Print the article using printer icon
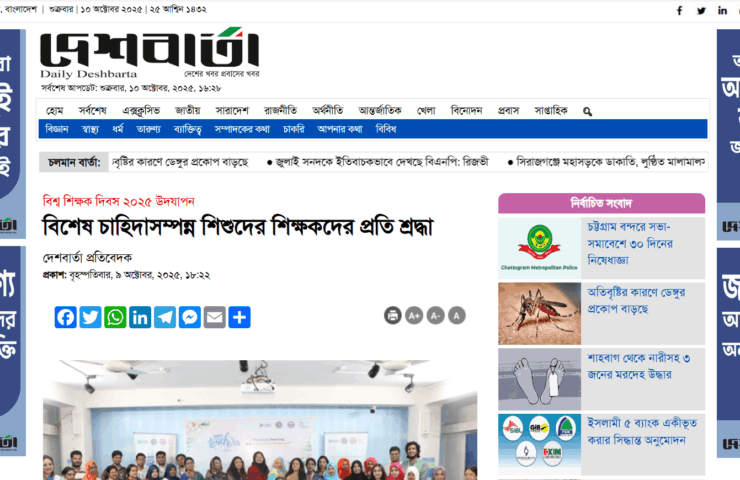Image resolution: width=740 pixels, height=480 pixels. (393, 315)
